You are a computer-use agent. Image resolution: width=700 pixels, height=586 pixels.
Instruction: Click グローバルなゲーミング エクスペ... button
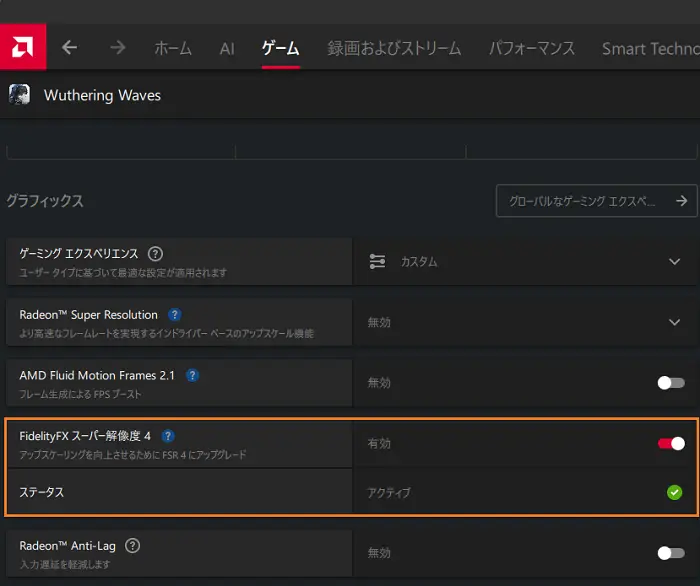596,201
